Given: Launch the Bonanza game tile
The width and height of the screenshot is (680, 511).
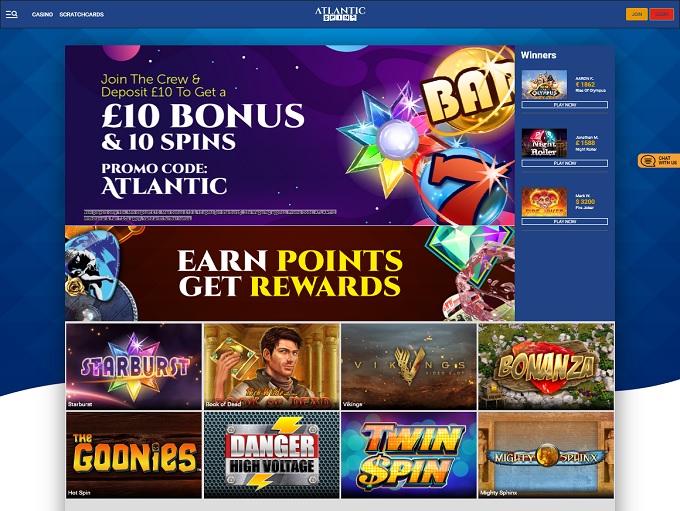Looking at the screenshot, I should pos(546,366).
